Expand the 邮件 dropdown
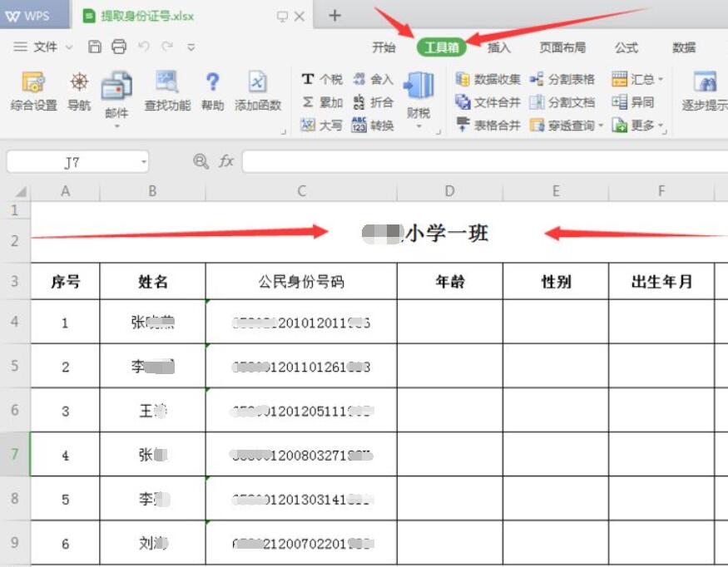 pos(116,126)
